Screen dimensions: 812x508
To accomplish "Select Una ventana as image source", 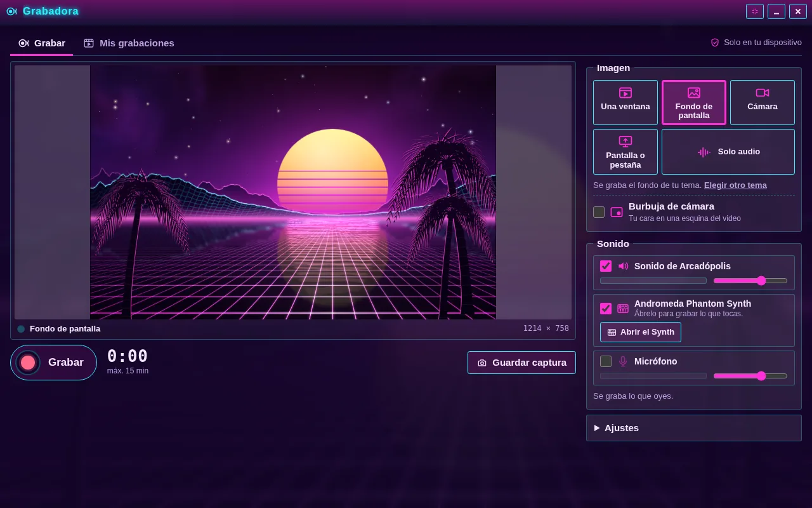I will click(x=625, y=102).
